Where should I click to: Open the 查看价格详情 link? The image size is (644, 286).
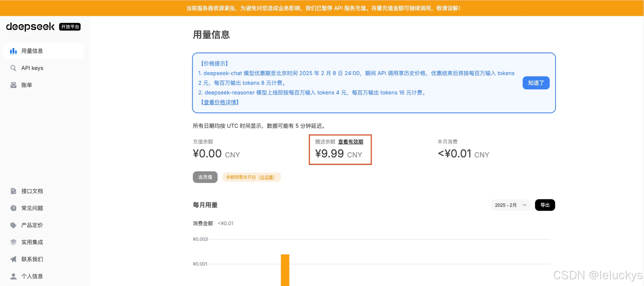pos(220,102)
